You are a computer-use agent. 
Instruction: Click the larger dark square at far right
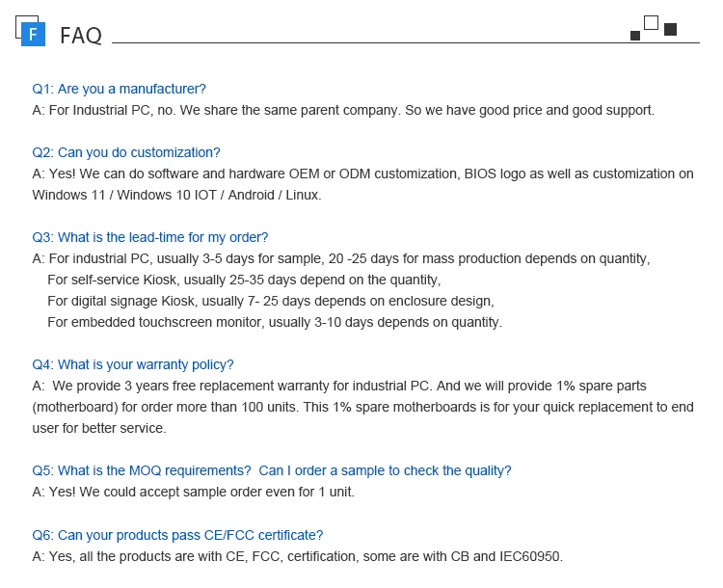coord(670,30)
